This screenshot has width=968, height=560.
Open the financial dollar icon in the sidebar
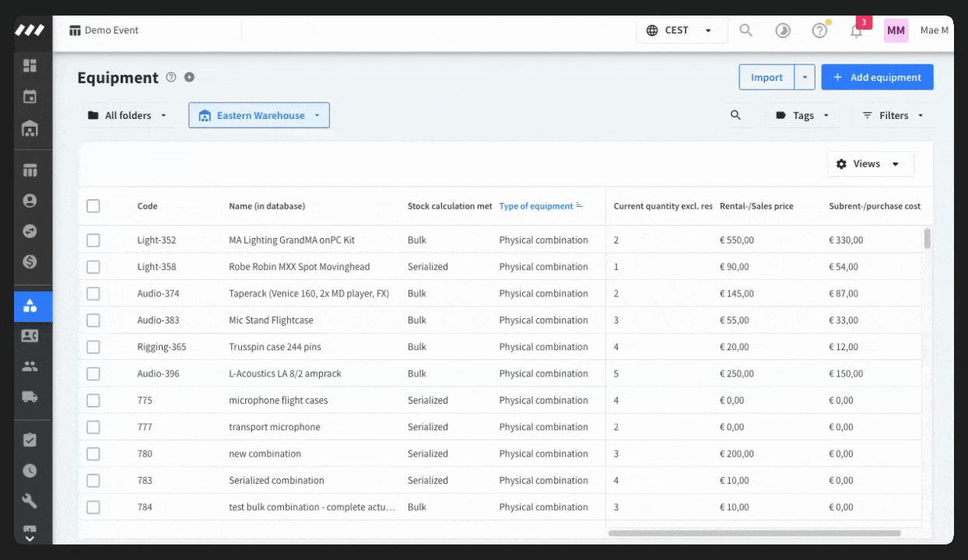(x=30, y=261)
